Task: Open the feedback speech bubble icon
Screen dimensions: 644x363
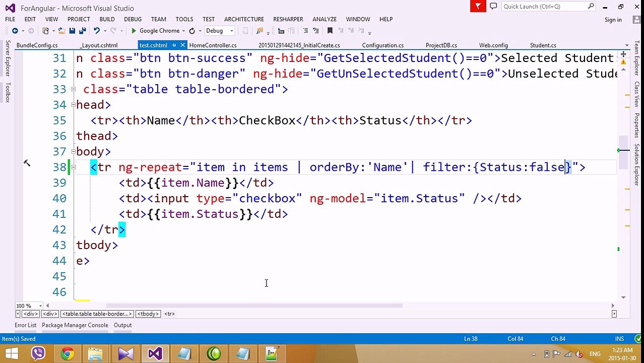Action: pos(493,6)
